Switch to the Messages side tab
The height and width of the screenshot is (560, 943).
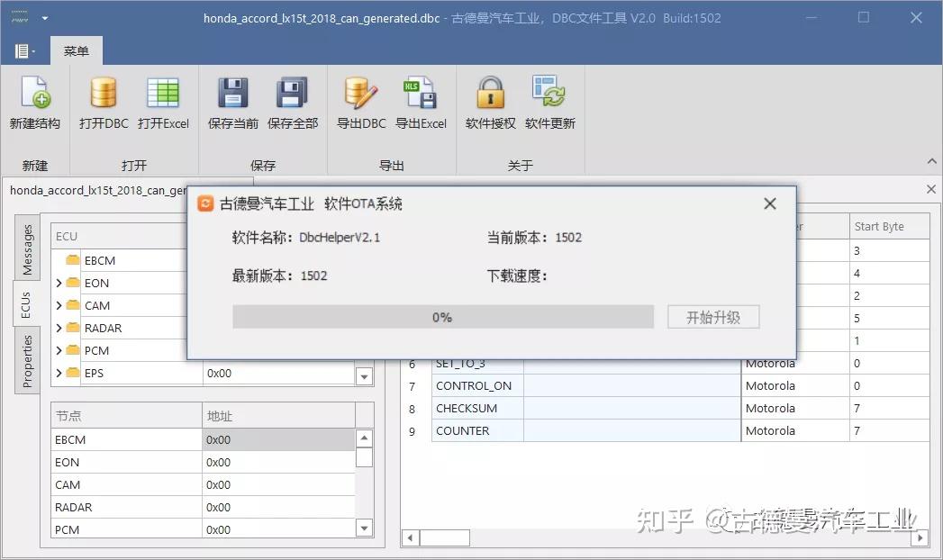(27, 249)
